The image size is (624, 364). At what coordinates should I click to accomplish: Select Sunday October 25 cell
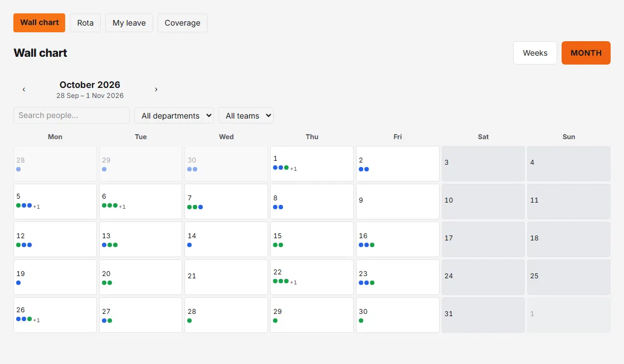coord(569,277)
